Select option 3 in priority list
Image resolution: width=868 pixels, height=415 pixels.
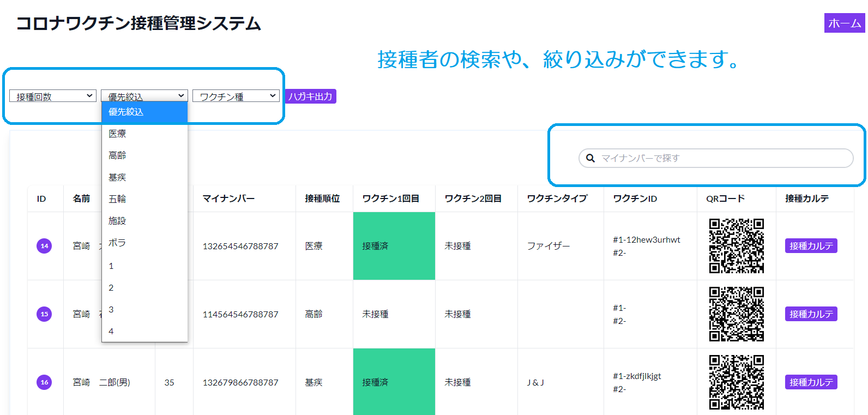coord(144,309)
